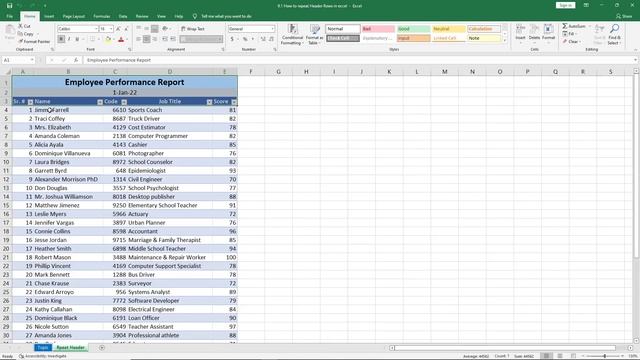Click Increase Decimal icon
The image size is (640, 360).
coord(263,39)
